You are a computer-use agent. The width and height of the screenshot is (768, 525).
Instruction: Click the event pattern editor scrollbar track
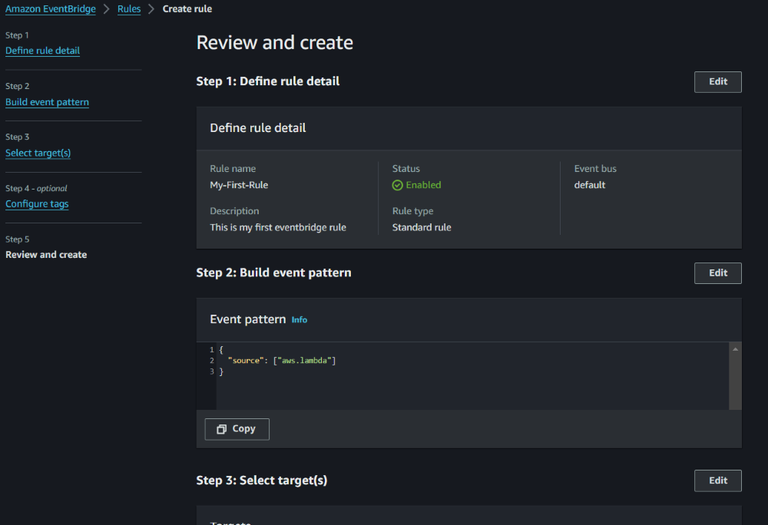(735, 380)
